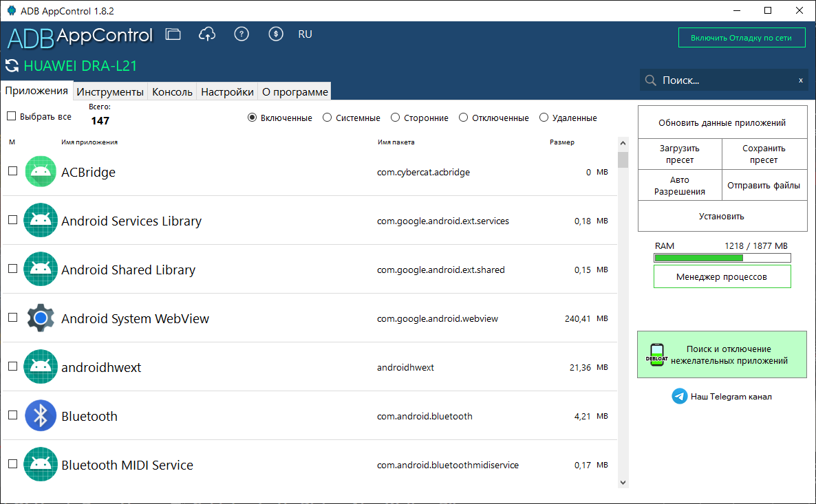Viewport: 816px width, 504px height.
Task: Tick the Android Shared Library checkbox
Action: (13, 268)
